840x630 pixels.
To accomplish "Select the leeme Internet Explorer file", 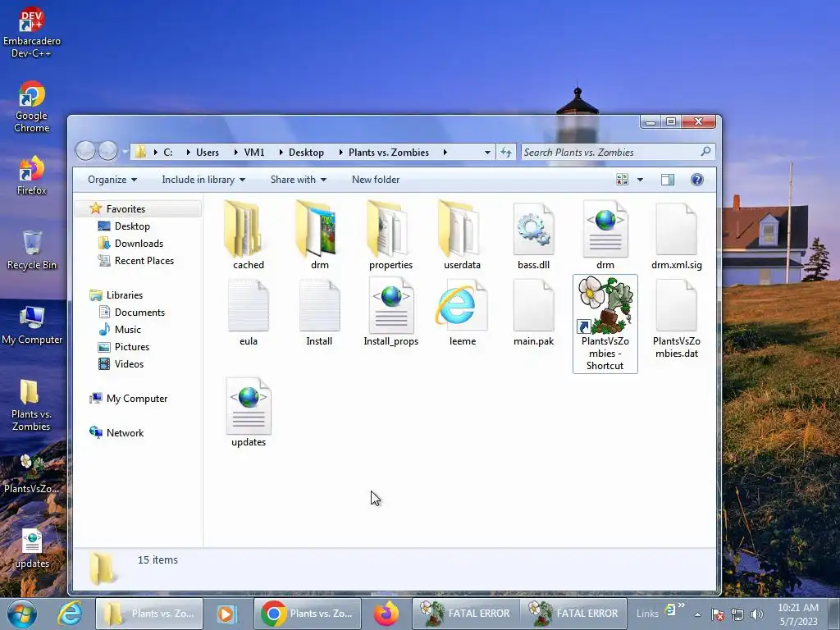I will coord(462,312).
